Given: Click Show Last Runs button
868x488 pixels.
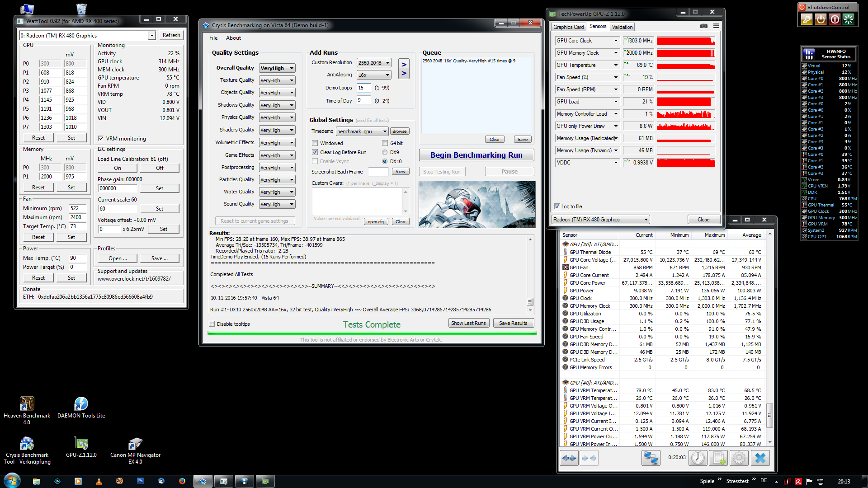Looking at the screenshot, I should (468, 323).
